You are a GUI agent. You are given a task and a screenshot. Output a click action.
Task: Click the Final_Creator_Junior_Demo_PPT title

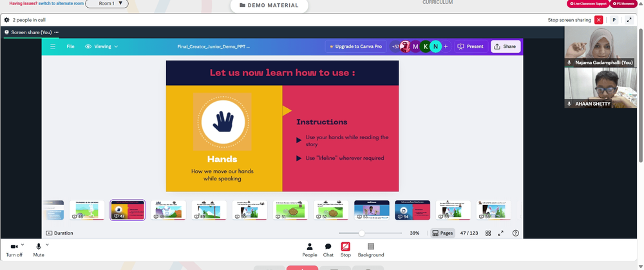214,46
